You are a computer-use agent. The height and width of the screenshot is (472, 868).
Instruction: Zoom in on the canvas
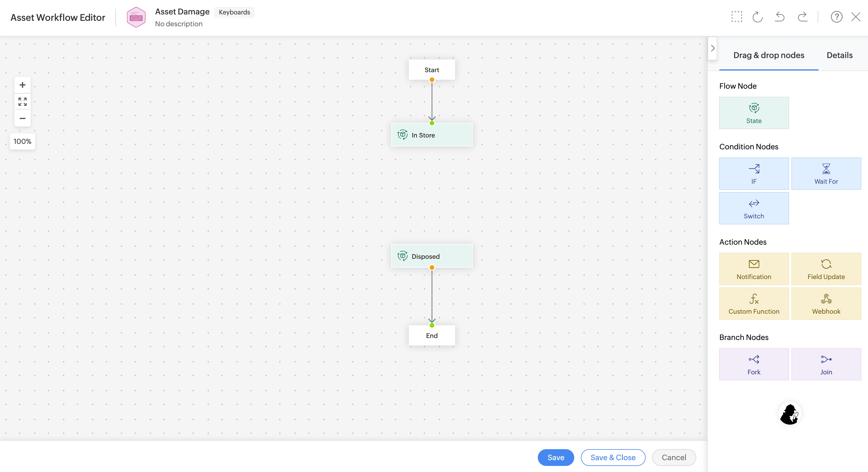click(x=22, y=85)
